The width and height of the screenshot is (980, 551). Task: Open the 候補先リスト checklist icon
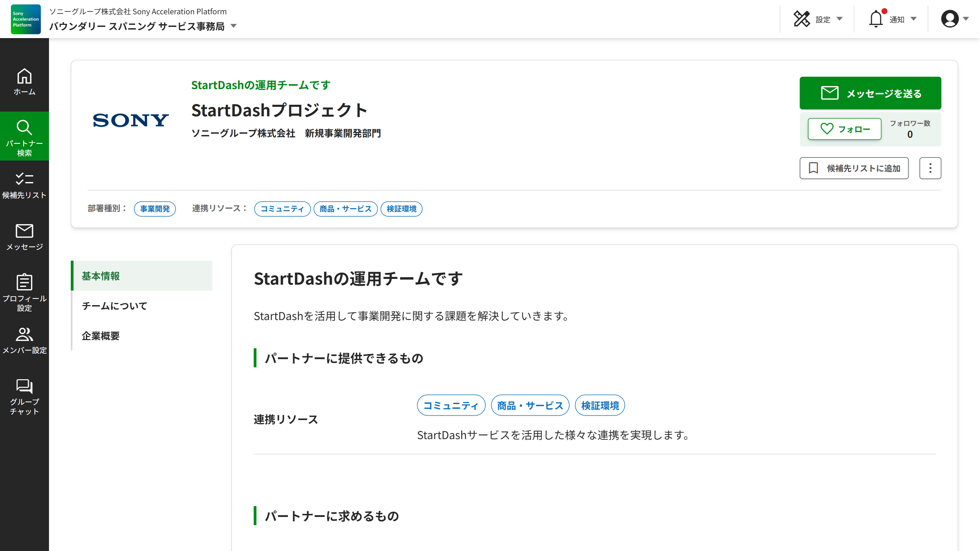click(x=24, y=184)
